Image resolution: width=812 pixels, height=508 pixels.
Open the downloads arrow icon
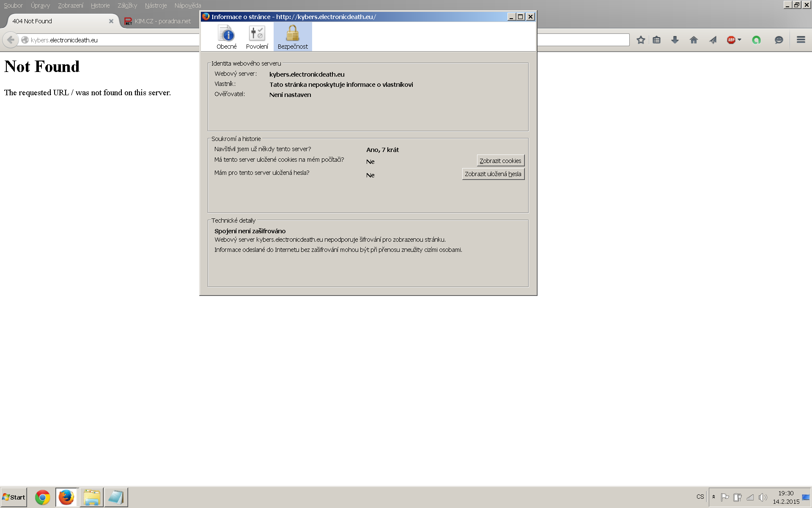675,40
